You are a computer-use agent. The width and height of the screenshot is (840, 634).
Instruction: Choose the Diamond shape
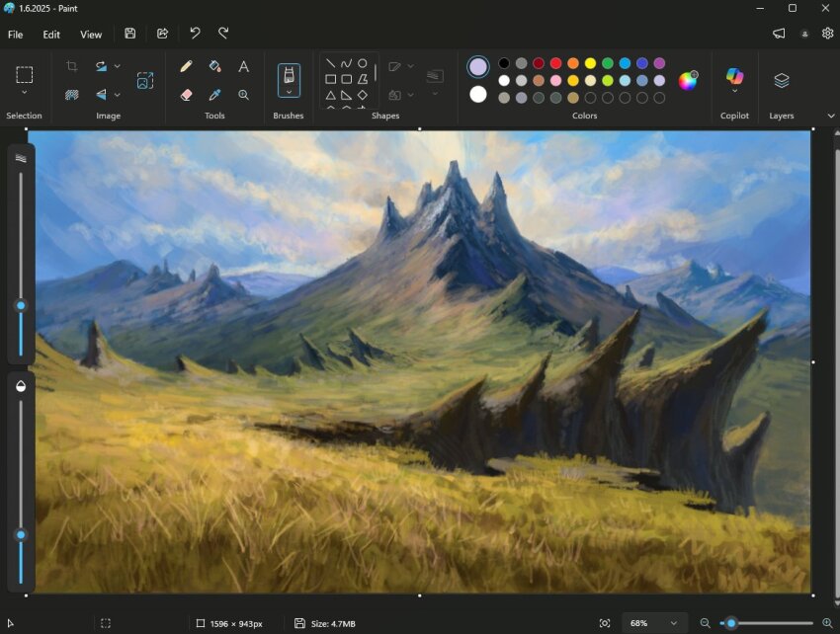click(363, 95)
